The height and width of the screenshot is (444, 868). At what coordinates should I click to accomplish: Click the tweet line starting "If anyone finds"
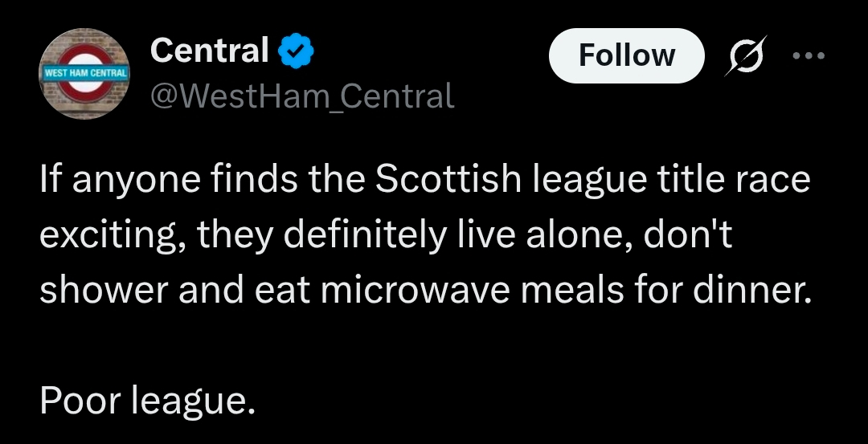(424, 181)
